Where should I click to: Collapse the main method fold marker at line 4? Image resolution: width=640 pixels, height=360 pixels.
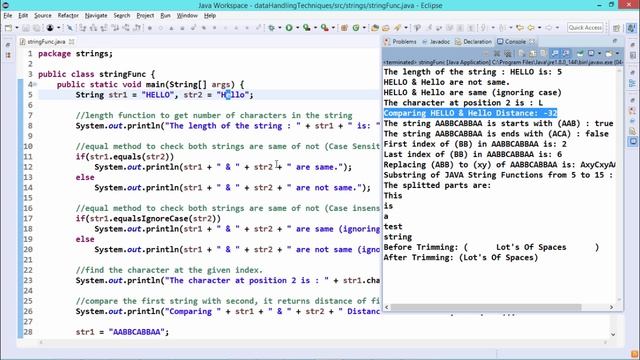35,84
